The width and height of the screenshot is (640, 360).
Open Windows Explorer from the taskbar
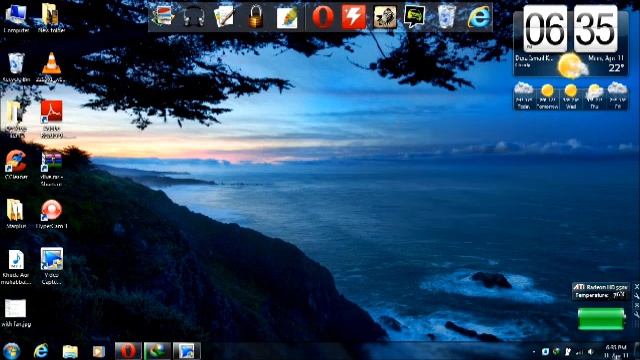[70, 351]
